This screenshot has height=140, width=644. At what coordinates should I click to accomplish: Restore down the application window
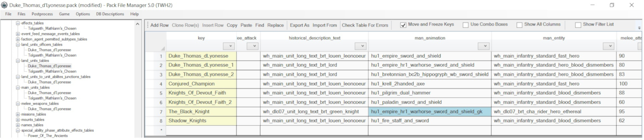612,5
